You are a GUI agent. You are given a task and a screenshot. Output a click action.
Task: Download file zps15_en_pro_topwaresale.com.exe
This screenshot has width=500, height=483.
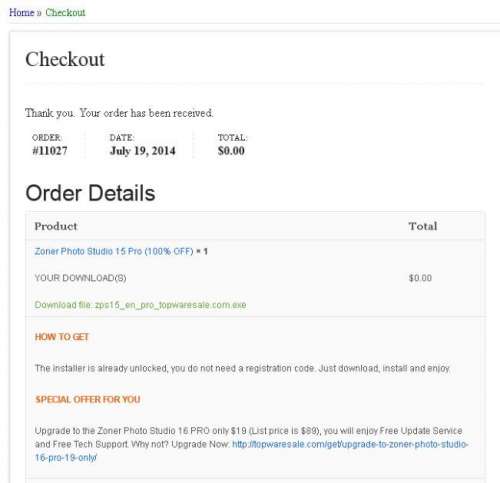point(140,305)
